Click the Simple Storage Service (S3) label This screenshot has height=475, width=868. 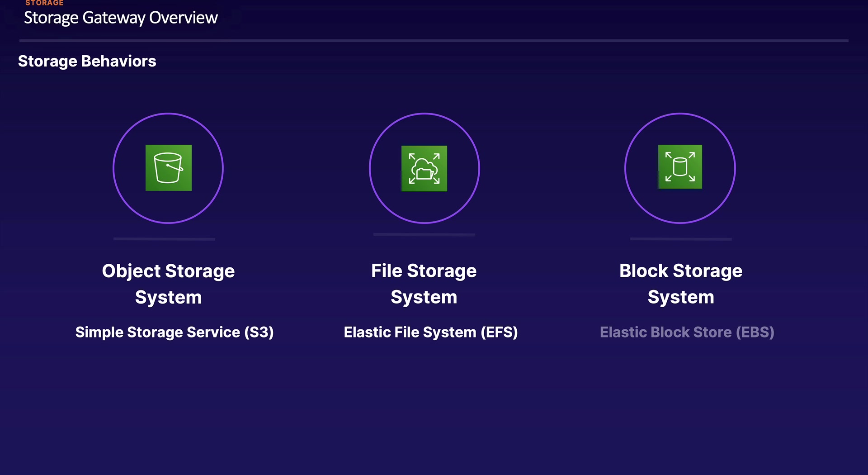[175, 332]
